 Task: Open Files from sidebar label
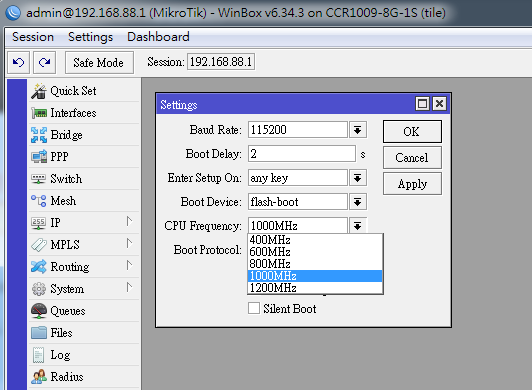(x=61, y=333)
